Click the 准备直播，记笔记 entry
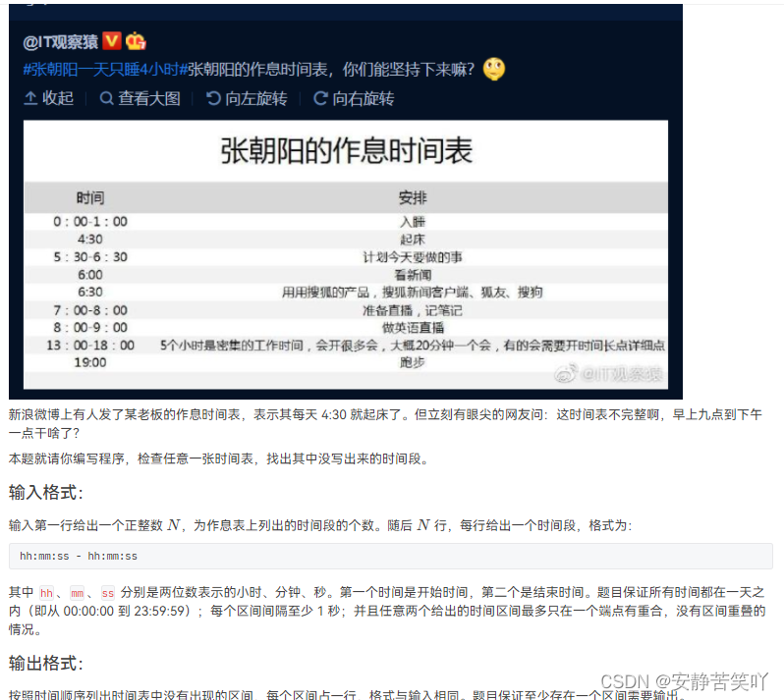The height and width of the screenshot is (700, 784). pos(413,310)
